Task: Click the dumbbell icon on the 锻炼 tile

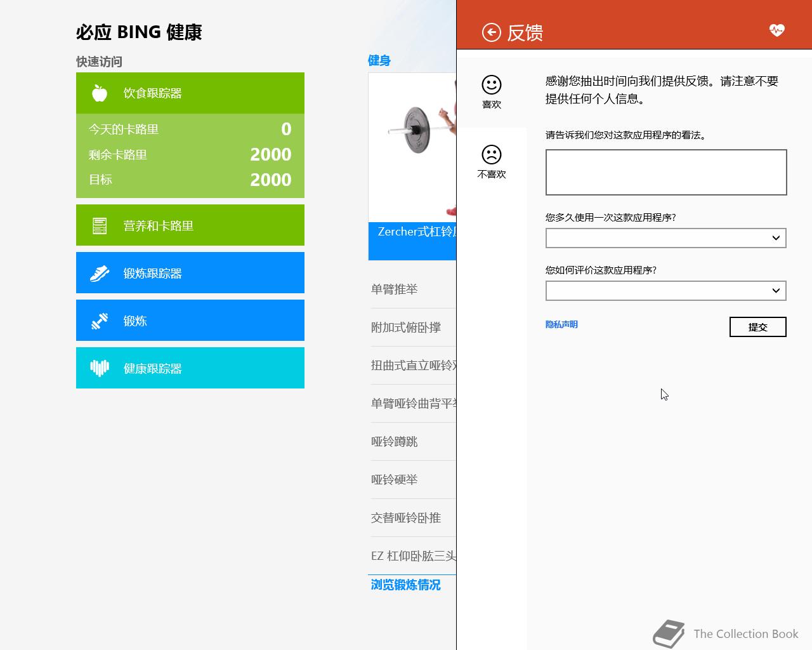Action: tap(100, 321)
